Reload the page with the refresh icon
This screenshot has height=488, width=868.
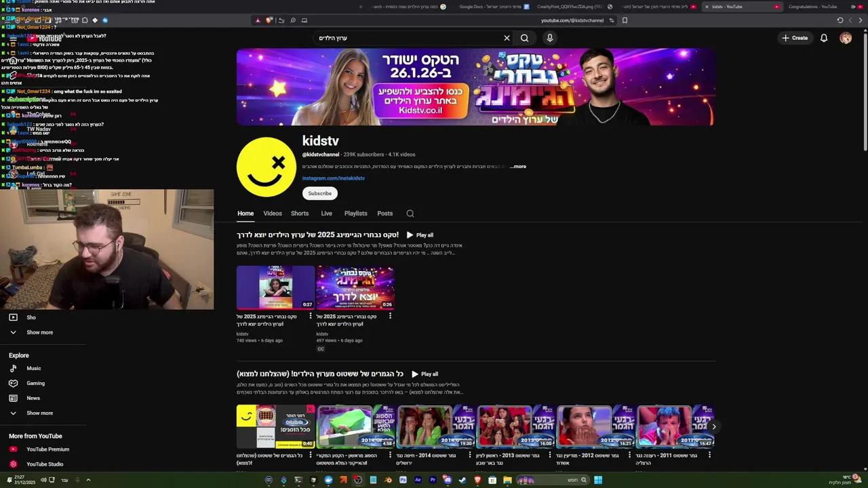coord(840,20)
